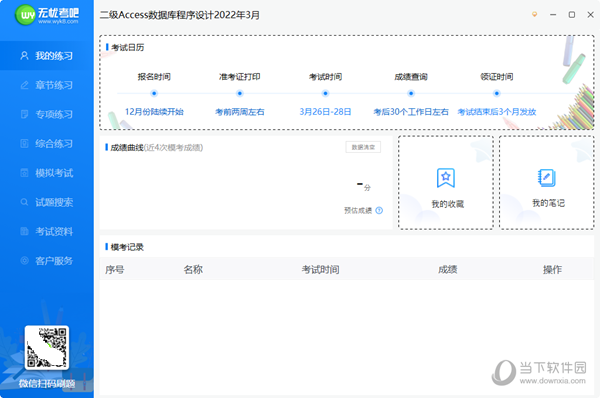600x398 pixels.
Task: Click the 成绩查询 timeline dot
Action: coord(411,93)
